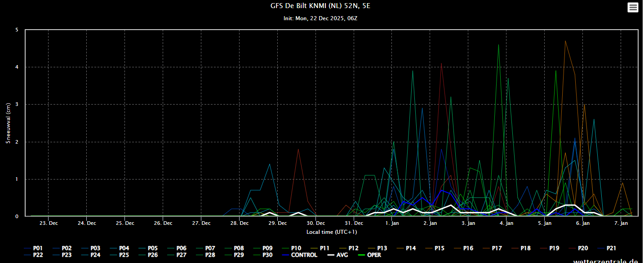The height and width of the screenshot is (263, 644).
Task: Click the y-axis value 2
Action: click(17, 142)
